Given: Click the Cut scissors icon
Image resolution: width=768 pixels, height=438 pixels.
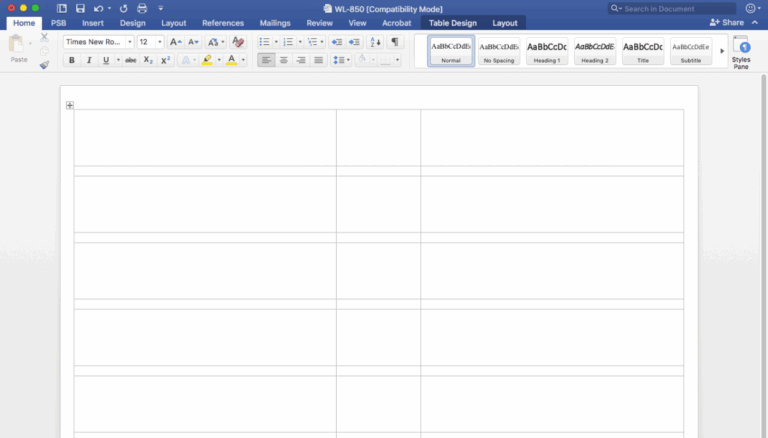Looking at the screenshot, I should click(44, 37).
